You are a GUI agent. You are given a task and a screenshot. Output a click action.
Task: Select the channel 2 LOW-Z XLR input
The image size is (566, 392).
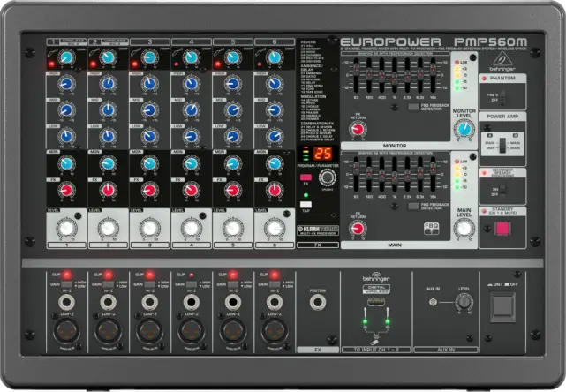tap(109, 330)
